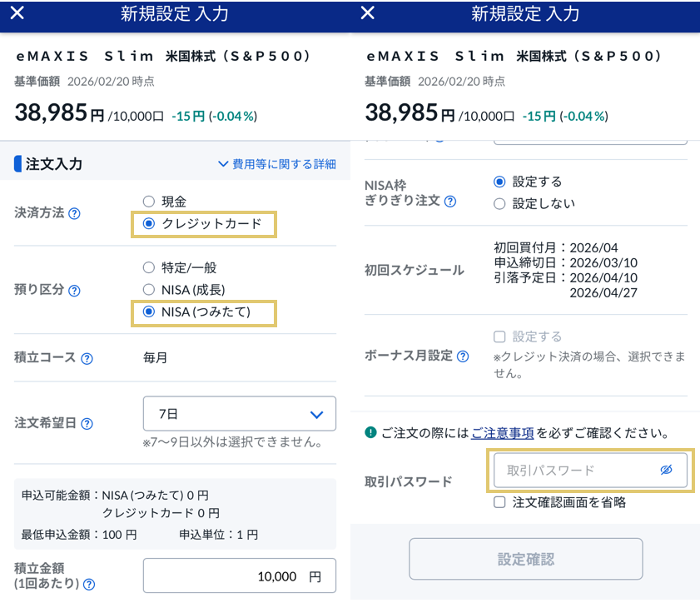Tap the help icon beside ボーナス月設定
700x603 pixels.
464,356
